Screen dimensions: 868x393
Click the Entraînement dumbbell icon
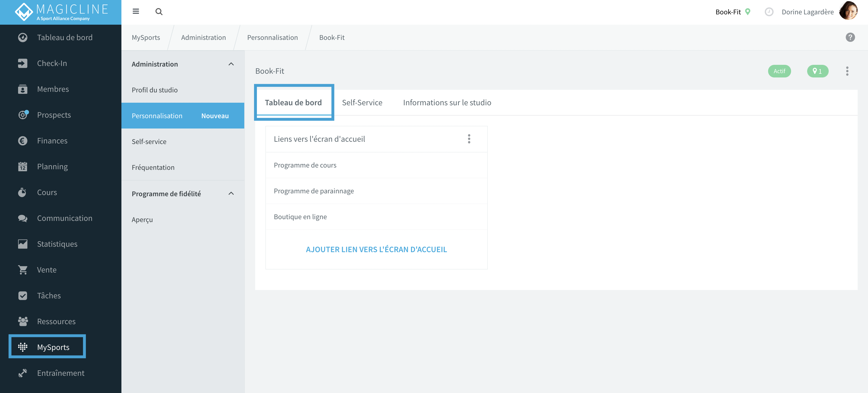click(23, 373)
